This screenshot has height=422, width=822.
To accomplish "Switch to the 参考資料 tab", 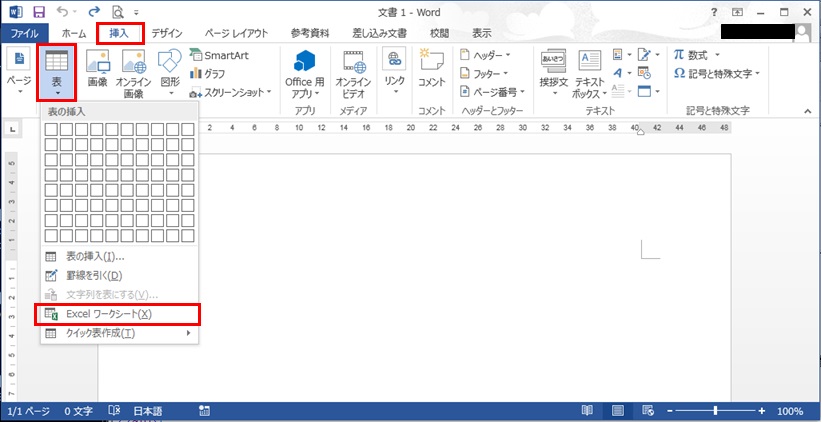I will click(x=310, y=34).
